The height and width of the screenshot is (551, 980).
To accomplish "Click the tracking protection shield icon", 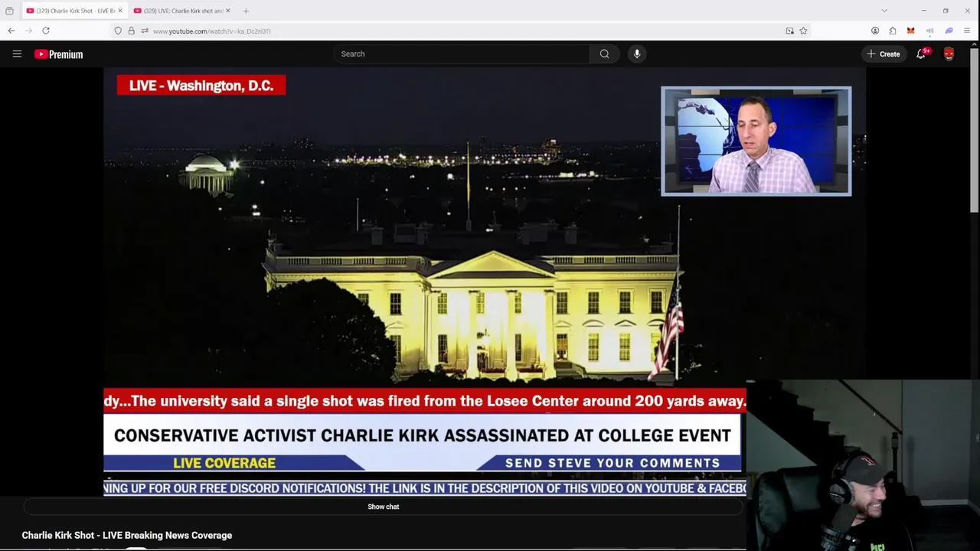I will tap(118, 31).
